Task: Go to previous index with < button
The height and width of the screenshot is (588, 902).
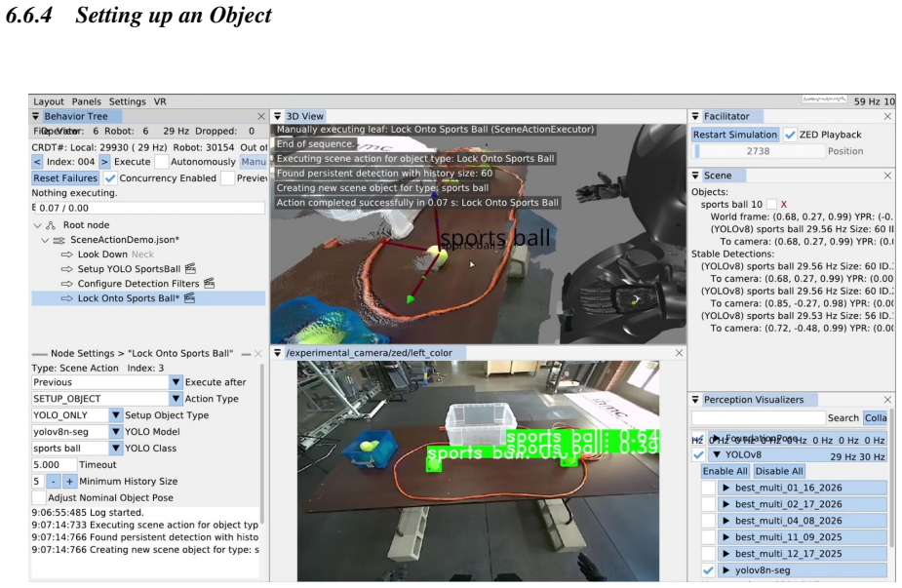Action: [x=37, y=162]
